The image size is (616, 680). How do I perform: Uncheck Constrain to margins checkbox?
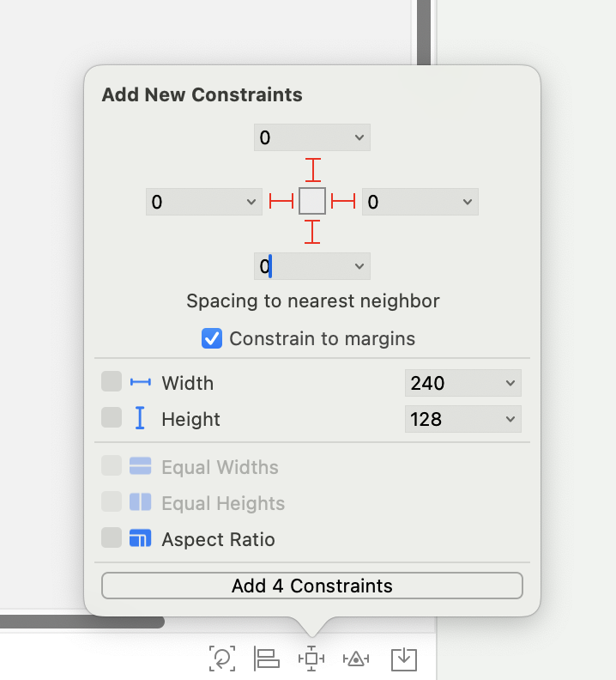[x=212, y=338]
